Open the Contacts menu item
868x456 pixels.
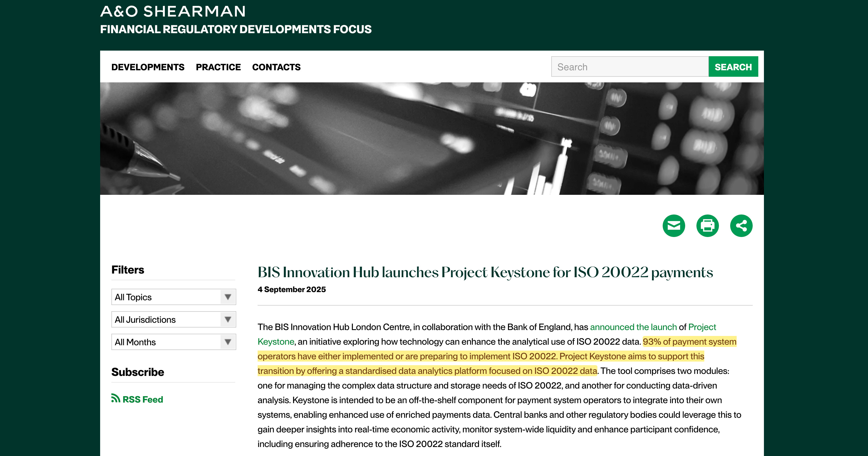[276, 67]
